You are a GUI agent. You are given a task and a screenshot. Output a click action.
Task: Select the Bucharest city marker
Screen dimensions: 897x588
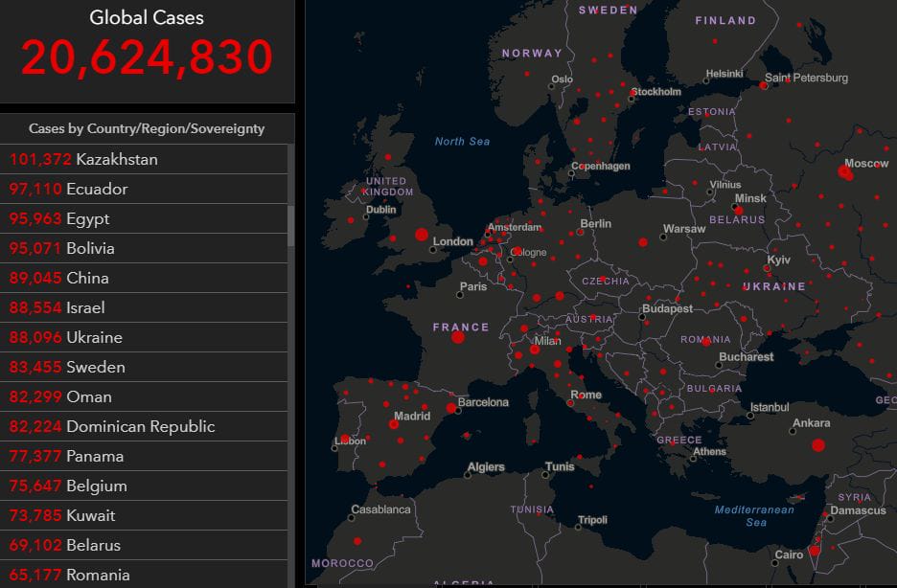click(720, 365)
